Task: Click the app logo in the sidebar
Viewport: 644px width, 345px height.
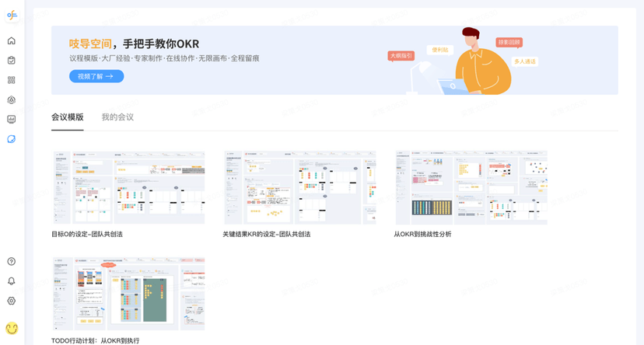Action: point(12,16)
